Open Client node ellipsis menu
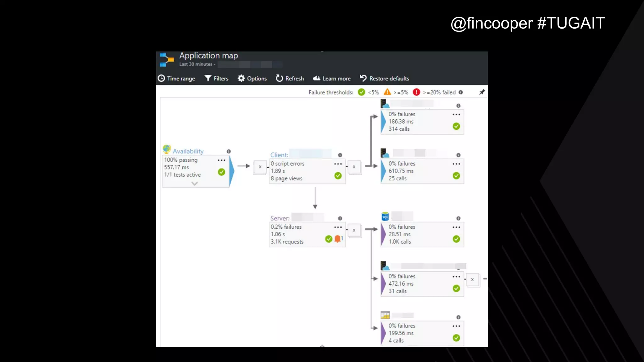 pos(338,164)
